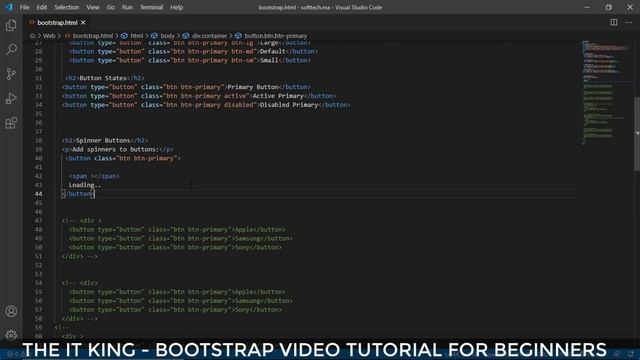Open the editor More Actions menu
Viewport: 640px width, 360px height.
click(x=629, y=22)
